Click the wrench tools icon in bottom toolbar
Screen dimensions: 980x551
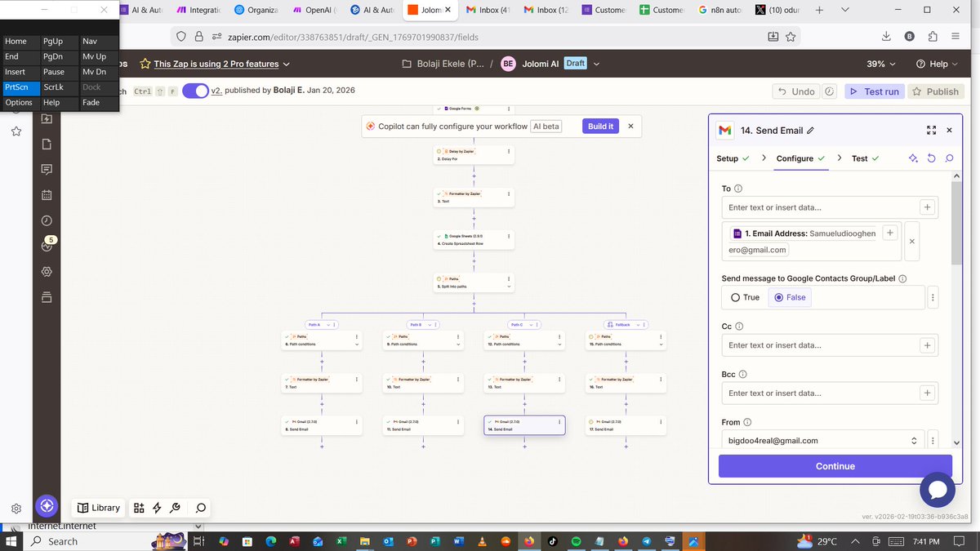pos(175,508)
